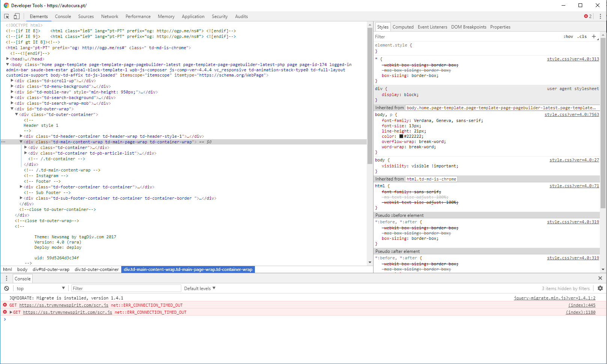Collapse the td-outer-wrap div
The height and width of the screenshot is (364, 607).
coord(12,108)
